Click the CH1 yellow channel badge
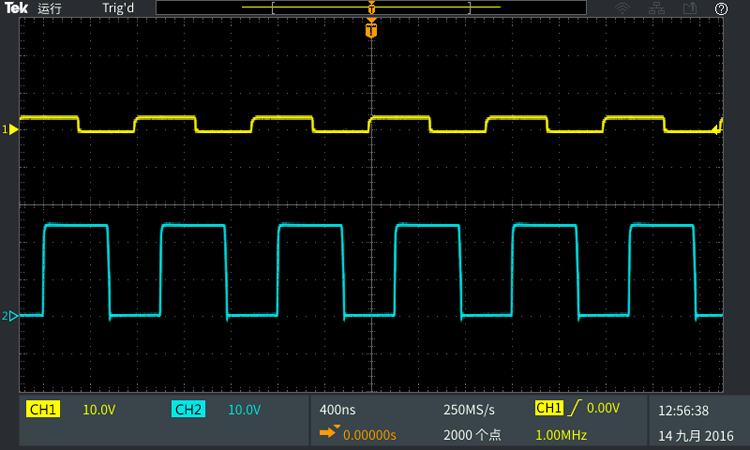This screenshot has height=450, width=750. 43,409
